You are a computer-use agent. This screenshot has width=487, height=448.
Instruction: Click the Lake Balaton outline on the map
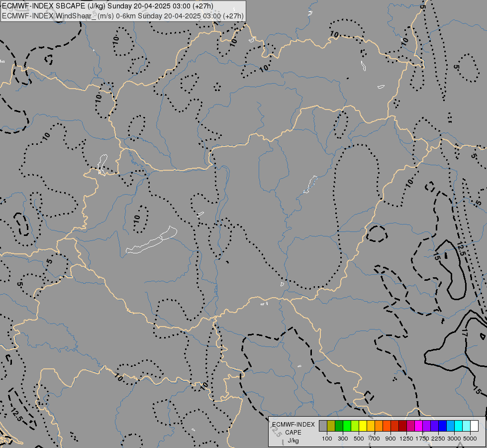[x=151, y=240]
